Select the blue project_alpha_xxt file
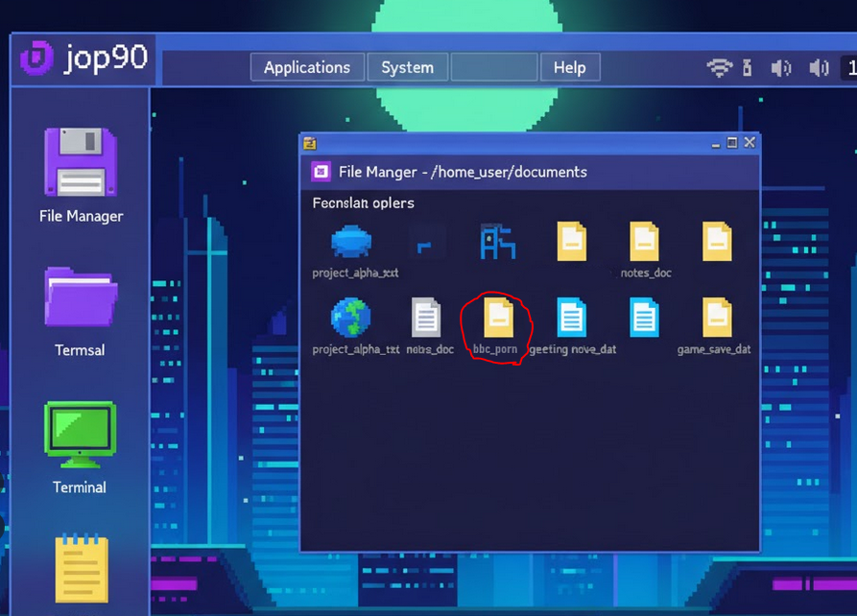 (351, 241)
